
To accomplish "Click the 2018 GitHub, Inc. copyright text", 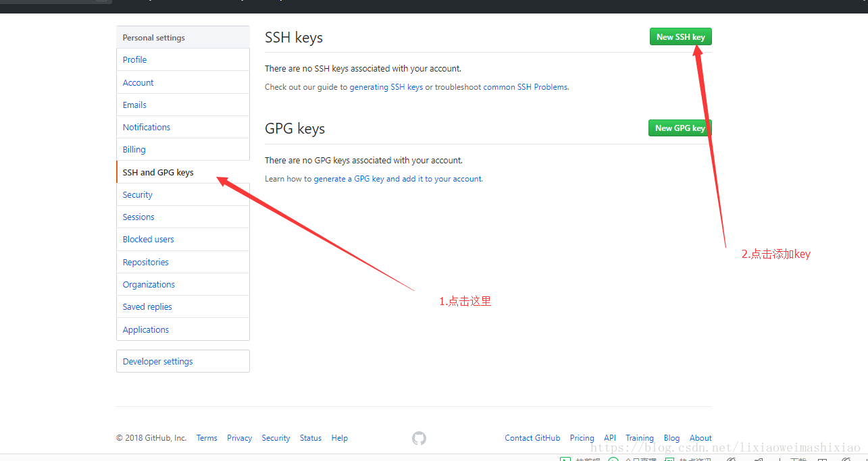I will click(151, 438).
